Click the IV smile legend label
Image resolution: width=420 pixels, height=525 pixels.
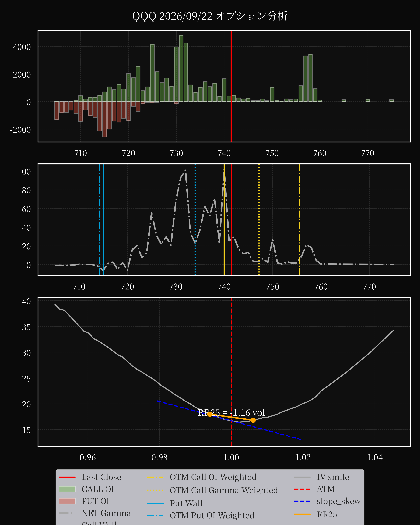[333, 477]
